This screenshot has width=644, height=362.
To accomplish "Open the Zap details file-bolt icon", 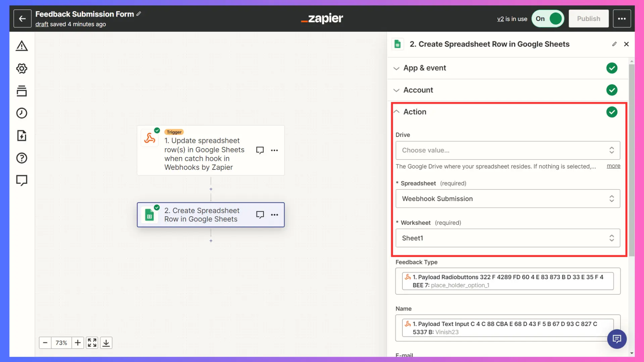I will click(22, 135).
